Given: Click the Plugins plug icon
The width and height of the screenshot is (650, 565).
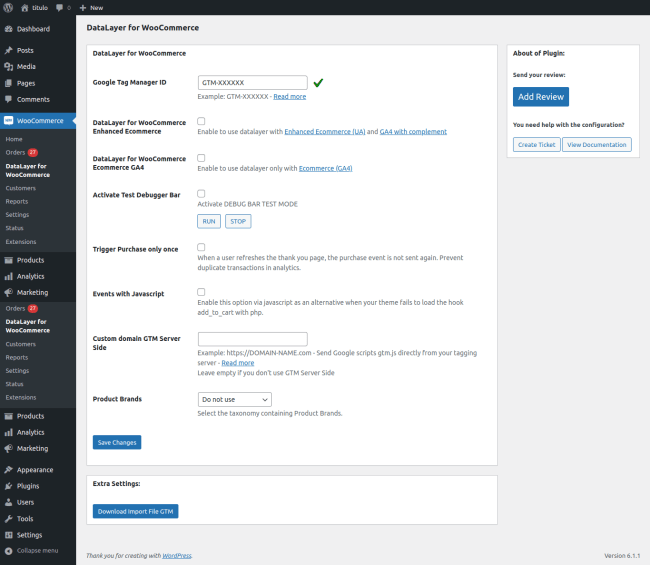Looking at the screenshot, I should click(x=8, y=486).
